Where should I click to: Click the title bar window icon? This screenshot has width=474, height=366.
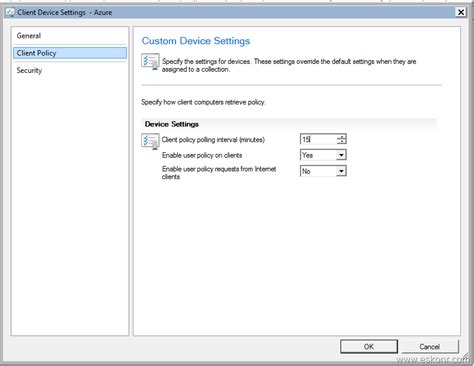[10, 13]
